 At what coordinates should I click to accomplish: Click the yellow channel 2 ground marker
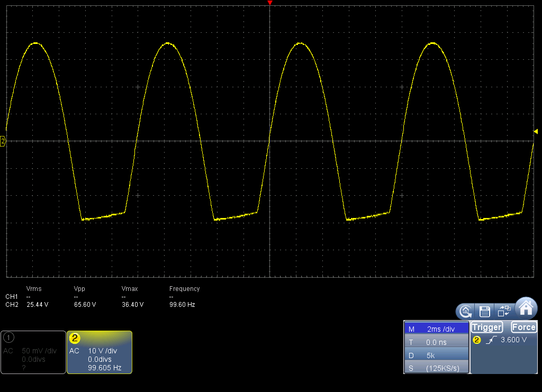point(3,141)
